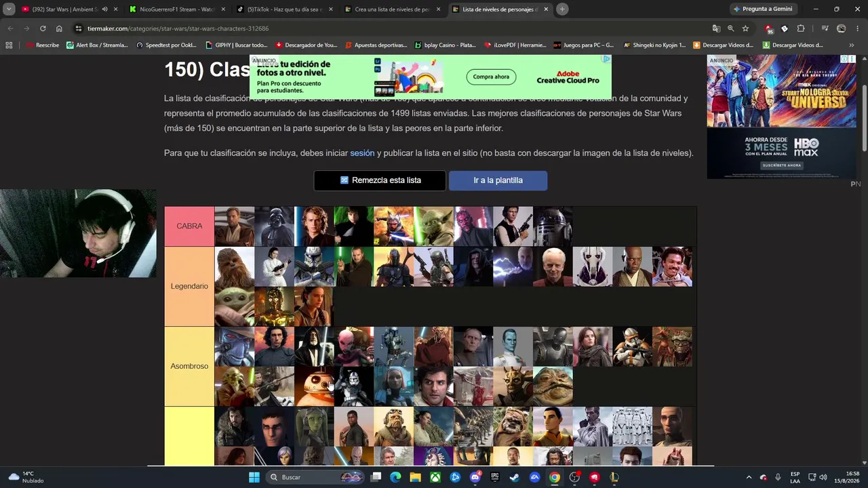868x488 pixels.
Task: Switch to the TikTok tab
Action: pos(284,9)
